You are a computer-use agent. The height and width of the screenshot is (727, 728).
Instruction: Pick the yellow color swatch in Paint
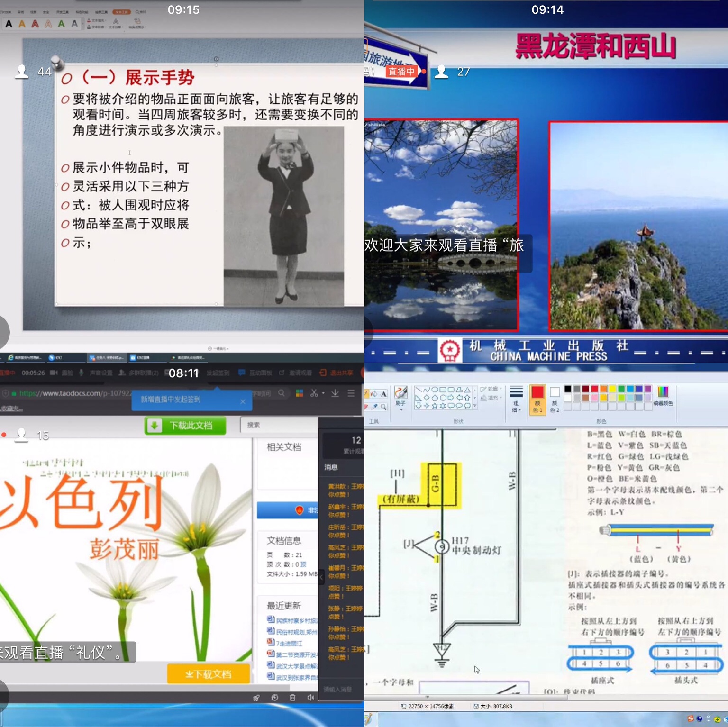(x=612, y=389)
